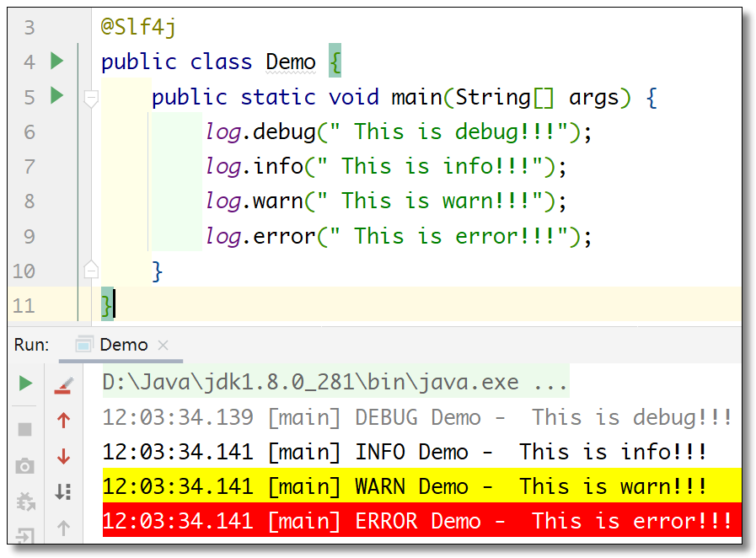Click the exit arrow icon at the bottom of the left sidebar
This screenshot has width=756, height=558.
click(25, 535)
